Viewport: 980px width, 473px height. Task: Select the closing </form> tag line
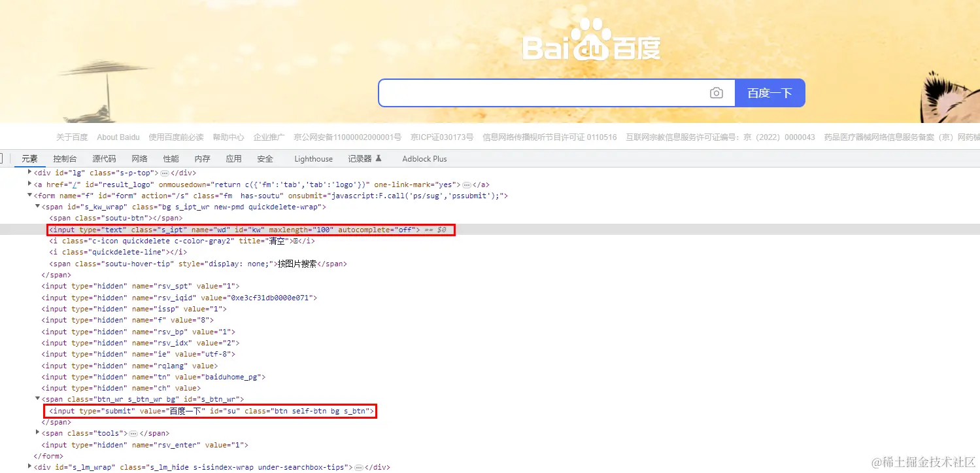click(x=47, y=456)
